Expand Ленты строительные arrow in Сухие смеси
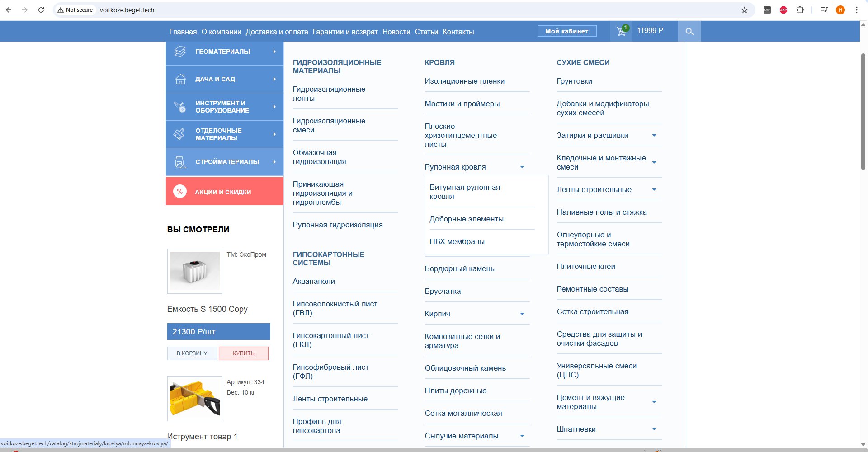 point(654,190)
